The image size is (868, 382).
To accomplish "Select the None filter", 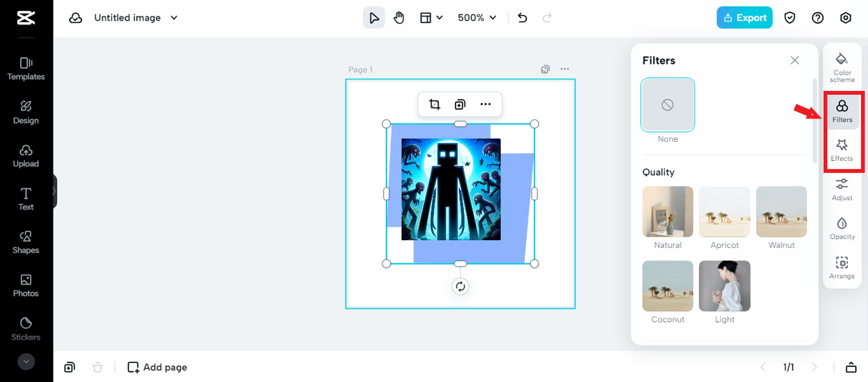I will pyautogui.click(x=668, y=104).
